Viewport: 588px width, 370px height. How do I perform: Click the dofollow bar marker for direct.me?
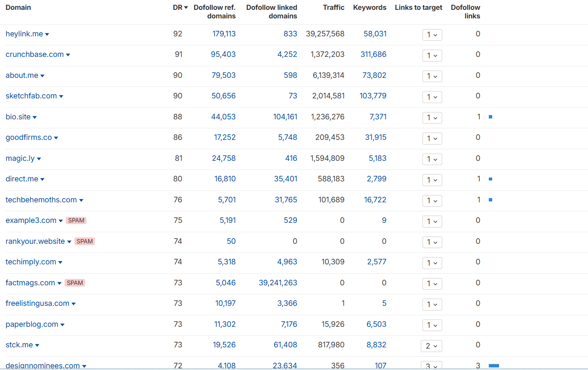(x=490, y=179)
